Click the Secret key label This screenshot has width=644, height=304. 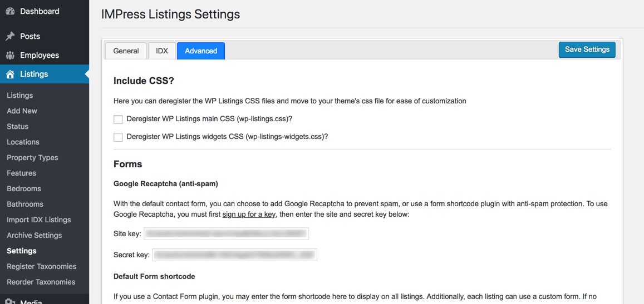click(x=131, y=255)
